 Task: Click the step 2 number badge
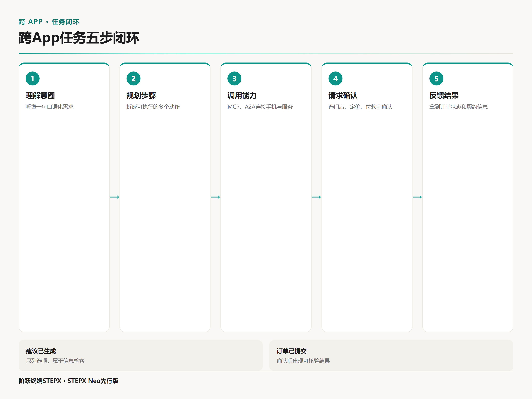[133, 78]
